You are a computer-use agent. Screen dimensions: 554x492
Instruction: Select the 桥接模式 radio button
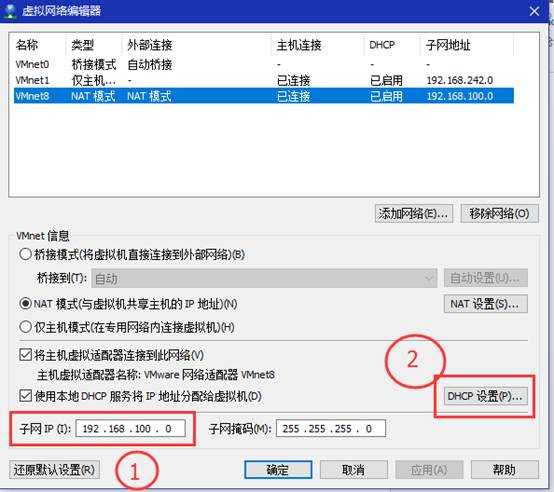pyautogui.click(x=25, y=254)
